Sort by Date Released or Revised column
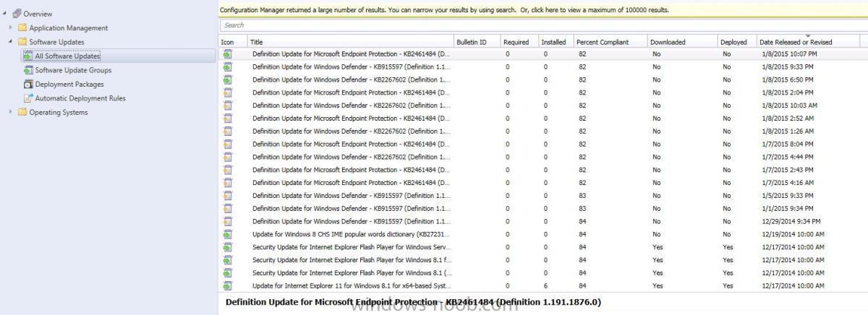This screenshot has width=868, height=315. [808, 42]
